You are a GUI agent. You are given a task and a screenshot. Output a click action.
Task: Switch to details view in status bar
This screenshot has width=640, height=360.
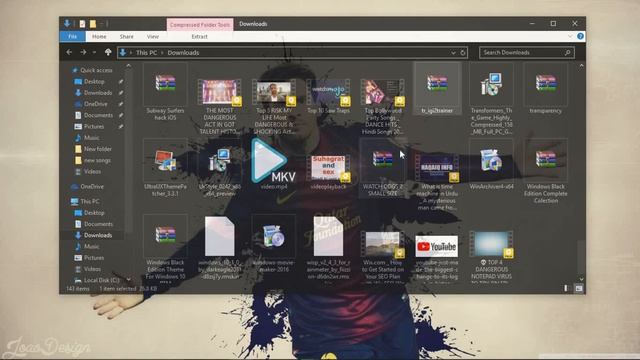566,288
